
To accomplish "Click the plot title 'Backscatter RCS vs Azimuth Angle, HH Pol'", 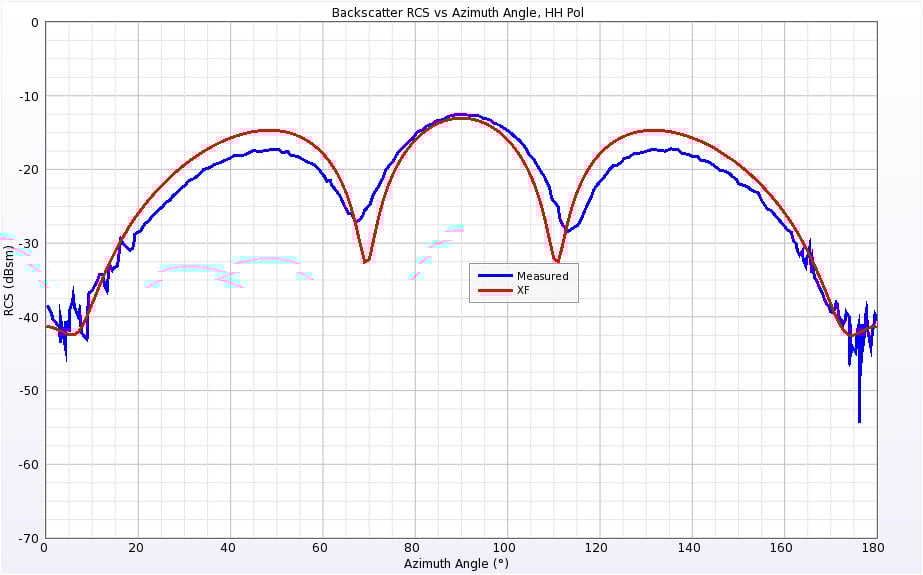I will point(457,12).
